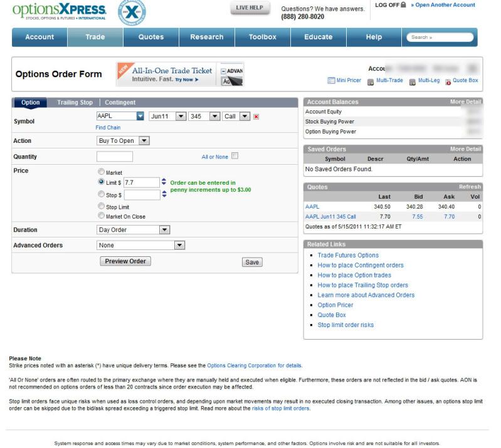Click the LOG OFF link
Screen dimensions: 501x448
pos(388,5)
